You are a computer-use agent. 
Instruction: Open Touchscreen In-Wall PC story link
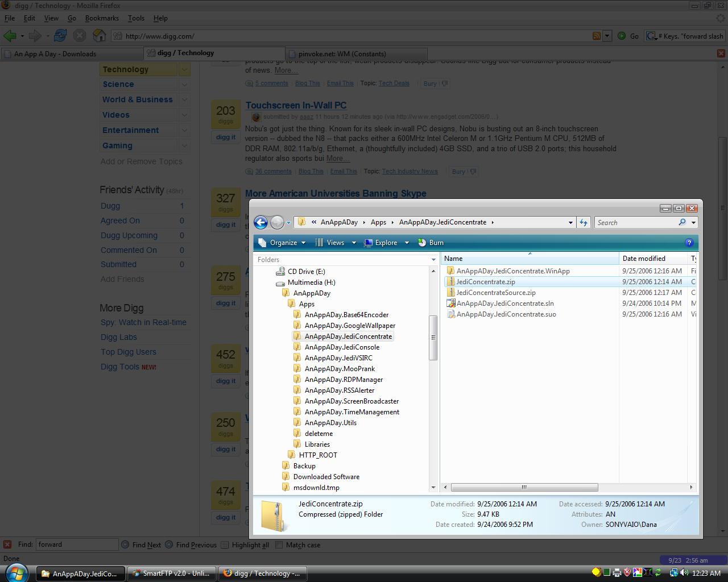(x=296, y=105)
